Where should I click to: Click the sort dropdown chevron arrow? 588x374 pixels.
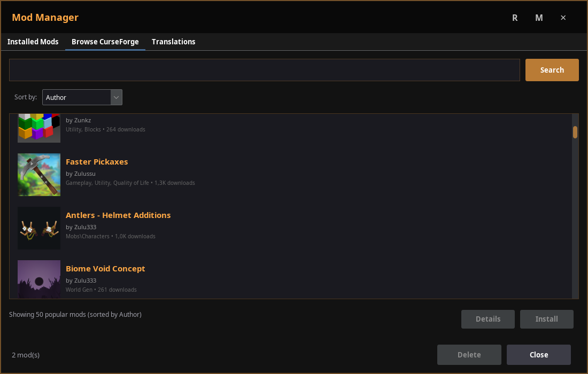(x=116, y=97)
